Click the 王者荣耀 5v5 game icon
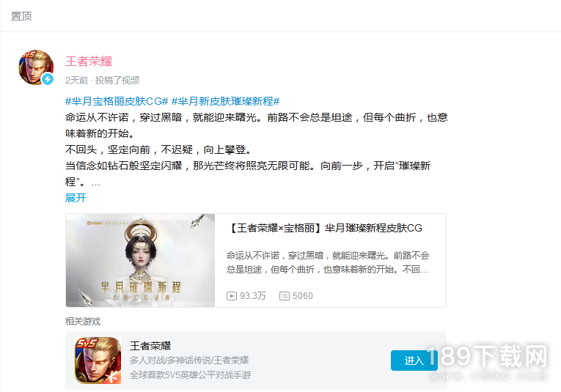Viewport: 561px width, 392px height. coord(98,360)
